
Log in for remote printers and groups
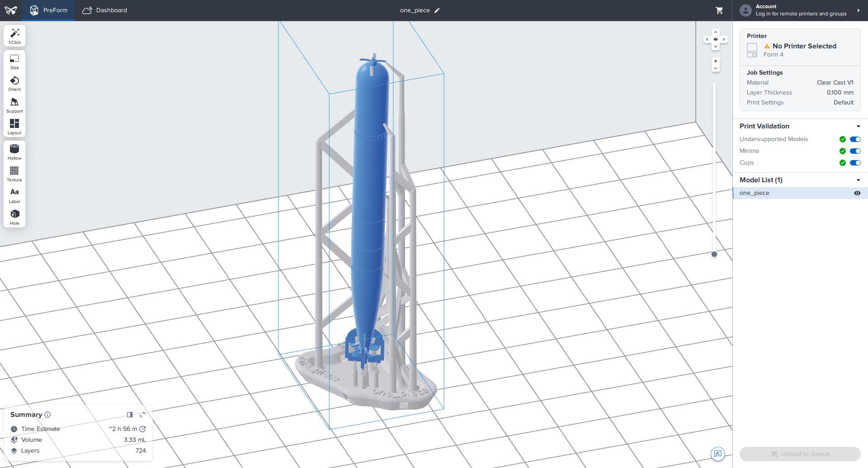pos(801,14)
